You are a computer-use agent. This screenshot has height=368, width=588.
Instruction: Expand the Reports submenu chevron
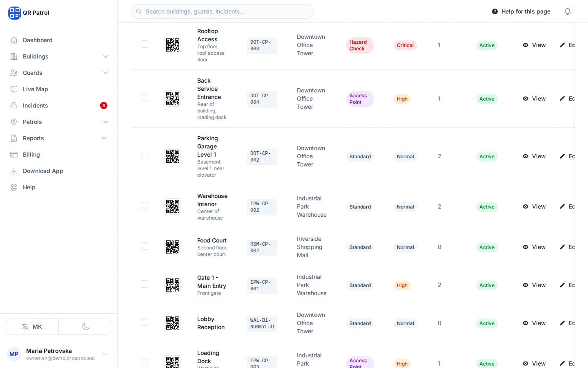pyautogui.click(x=104, y=138)
